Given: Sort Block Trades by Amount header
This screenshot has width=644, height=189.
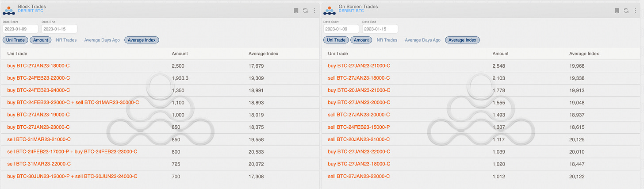Looking at the screenshot, I should [180, 54].
